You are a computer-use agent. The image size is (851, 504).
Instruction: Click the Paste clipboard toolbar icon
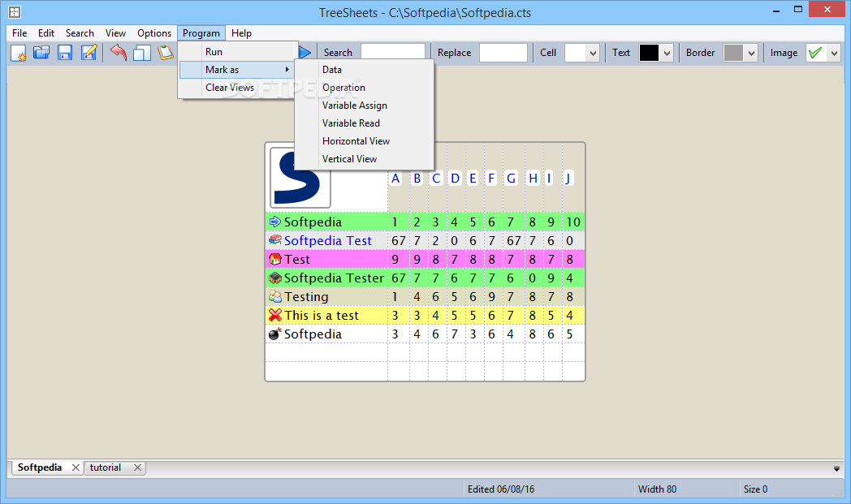(x=165, y=53)
